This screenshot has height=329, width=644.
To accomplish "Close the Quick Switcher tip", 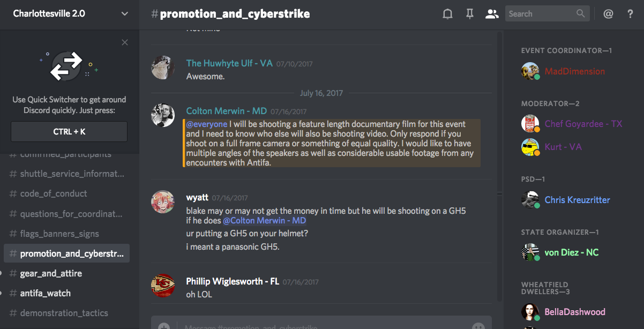I will point(125,42).
